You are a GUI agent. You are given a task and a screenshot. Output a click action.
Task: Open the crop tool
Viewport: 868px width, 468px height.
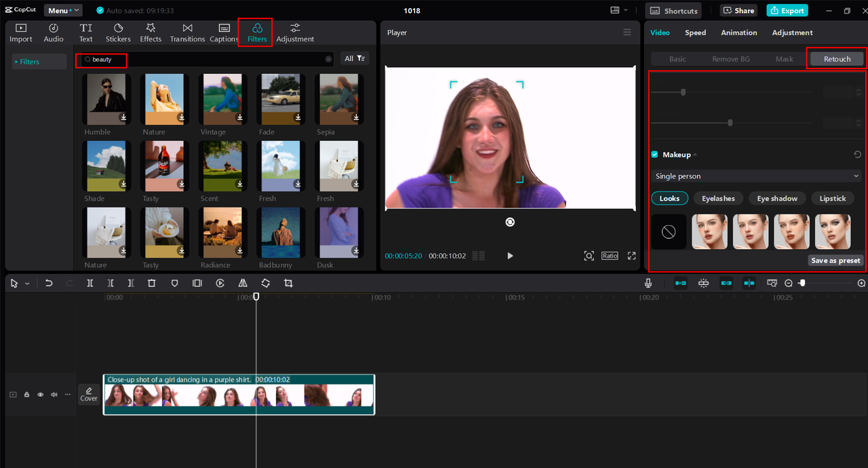coord(288,283)
